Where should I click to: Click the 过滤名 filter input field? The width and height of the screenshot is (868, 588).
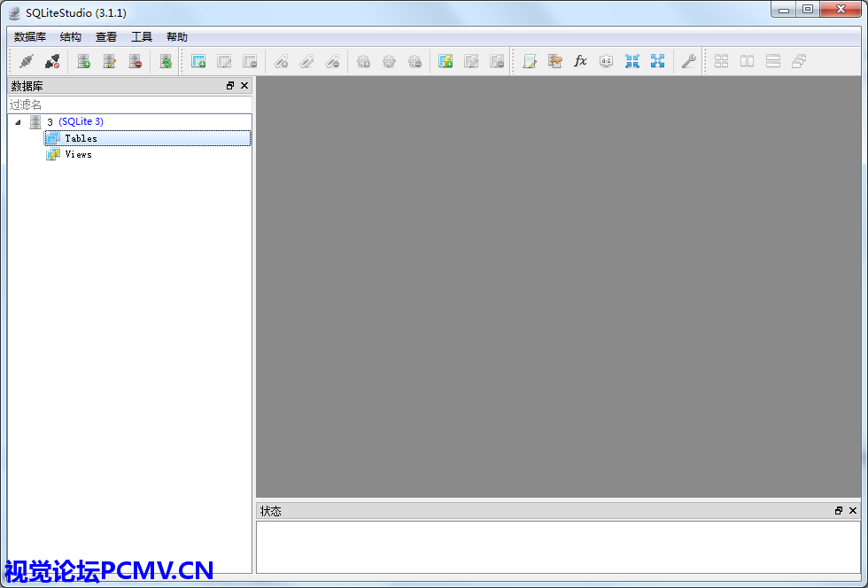click(x=129, y=104)
